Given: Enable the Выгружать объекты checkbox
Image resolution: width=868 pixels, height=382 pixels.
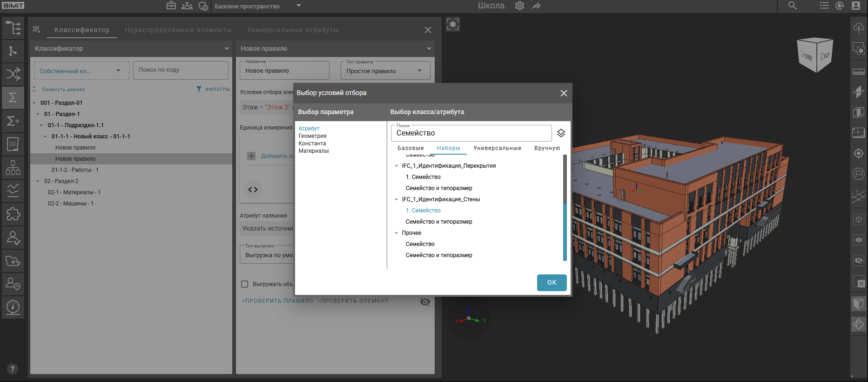Looking at the screenshot, I should click(x=244, y=284).
